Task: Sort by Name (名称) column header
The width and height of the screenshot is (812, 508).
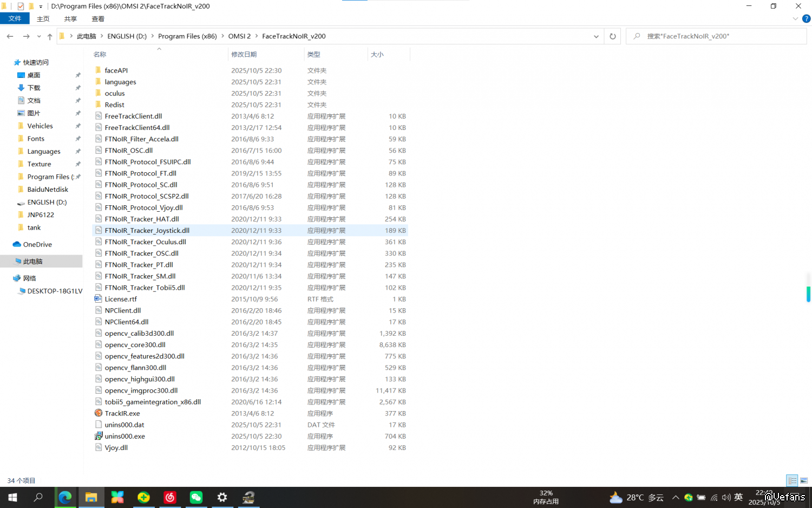Action: point(160,54)
